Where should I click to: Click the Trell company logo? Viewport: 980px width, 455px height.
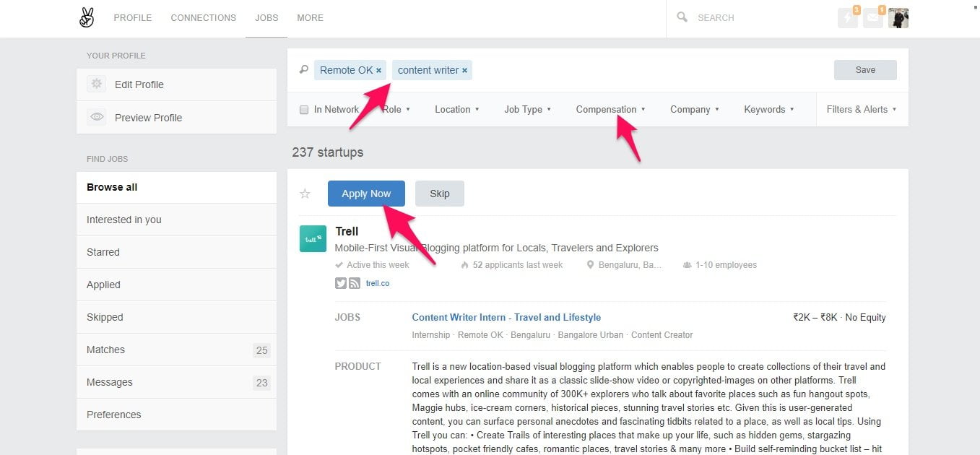(x=313, y=238)
